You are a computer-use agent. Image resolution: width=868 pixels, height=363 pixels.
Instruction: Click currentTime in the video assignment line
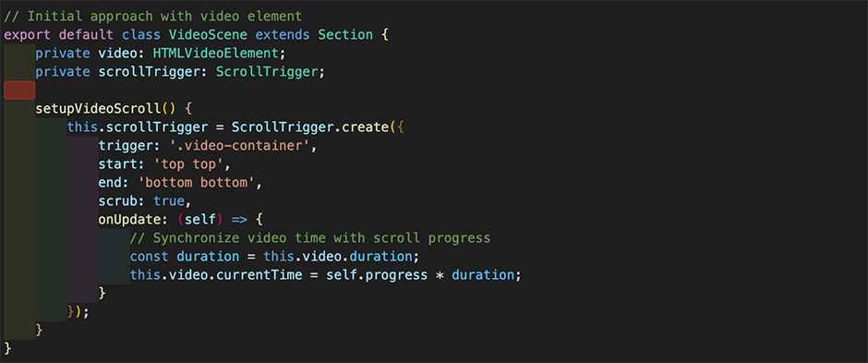(267, 275)
